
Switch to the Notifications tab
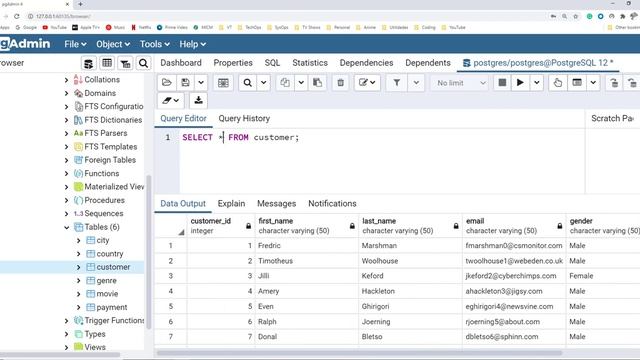pyautogui.click(x=332, y=203)
